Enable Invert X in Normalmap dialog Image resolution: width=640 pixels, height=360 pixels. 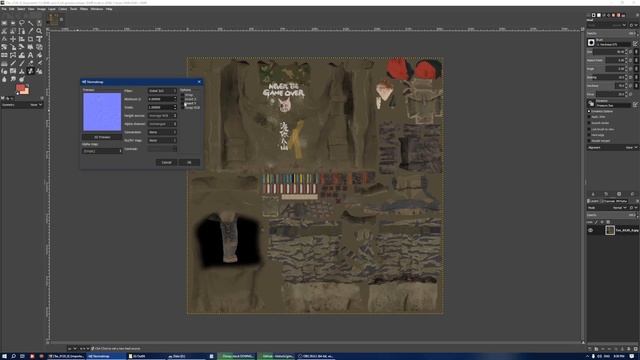click(x=182, y=99)
